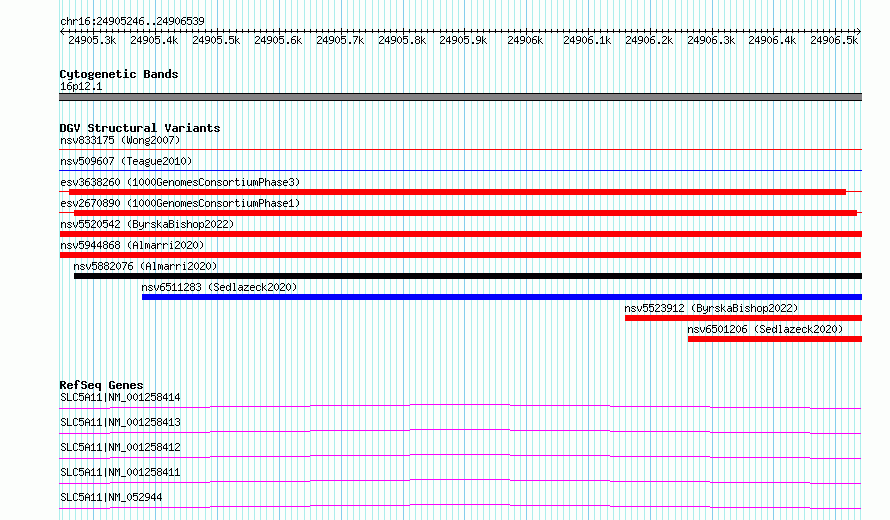890x520 pixels.
Task: Open variant nsv5523912 (ByrskaBishop2022) label
Action: (711, 308)
